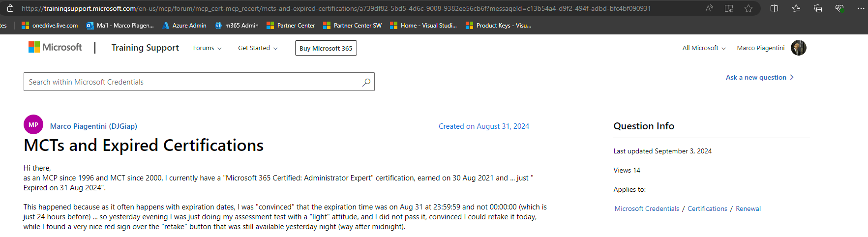868x237 pixels.
Task: Open Partner Center SW bookmark
Action: tap(352, 26)
